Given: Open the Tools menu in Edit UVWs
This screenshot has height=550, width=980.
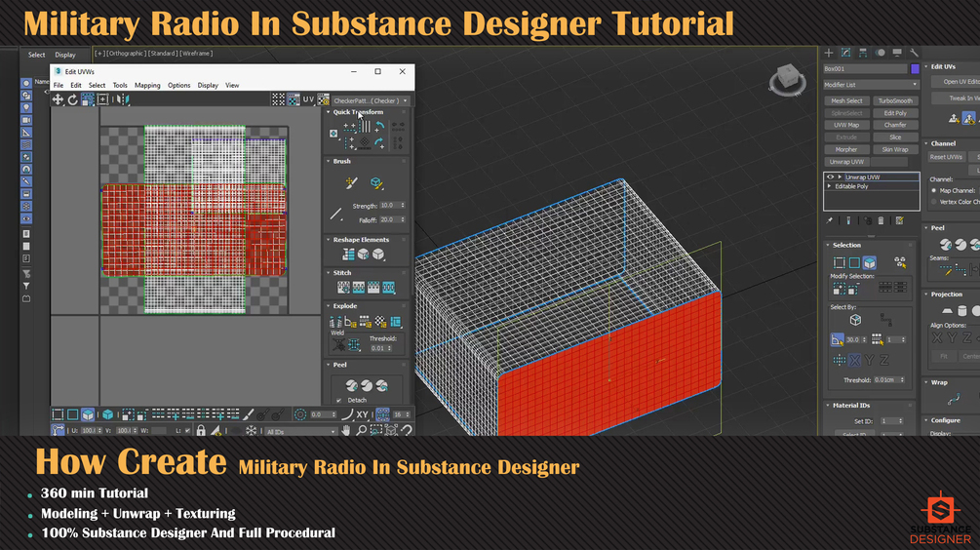Looking at the screenshot, I should click(120, 86).
